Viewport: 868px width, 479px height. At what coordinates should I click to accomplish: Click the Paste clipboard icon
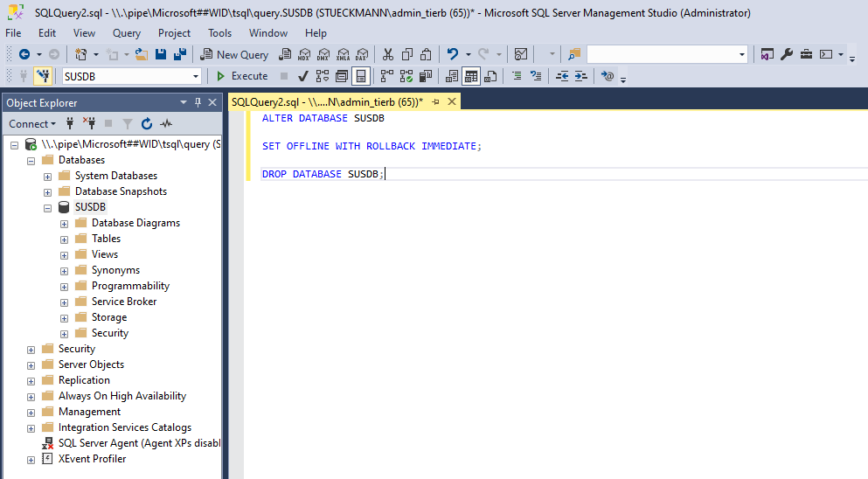click(x=426, y=54)
